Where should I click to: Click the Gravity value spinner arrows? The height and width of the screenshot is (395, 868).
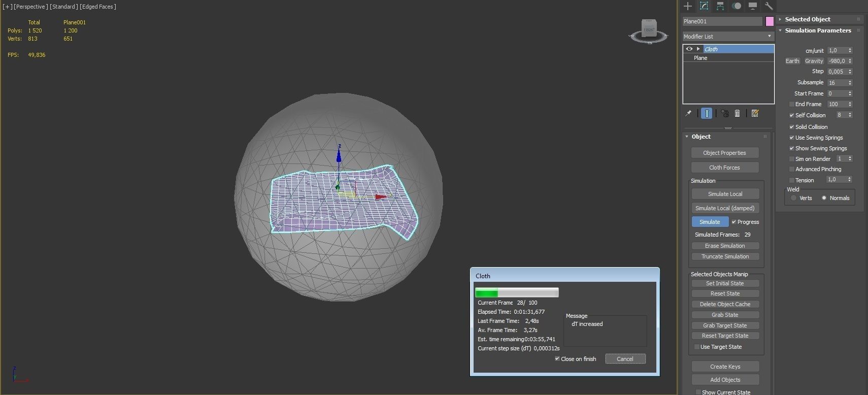pyautogui.click(x=850, y=61)
